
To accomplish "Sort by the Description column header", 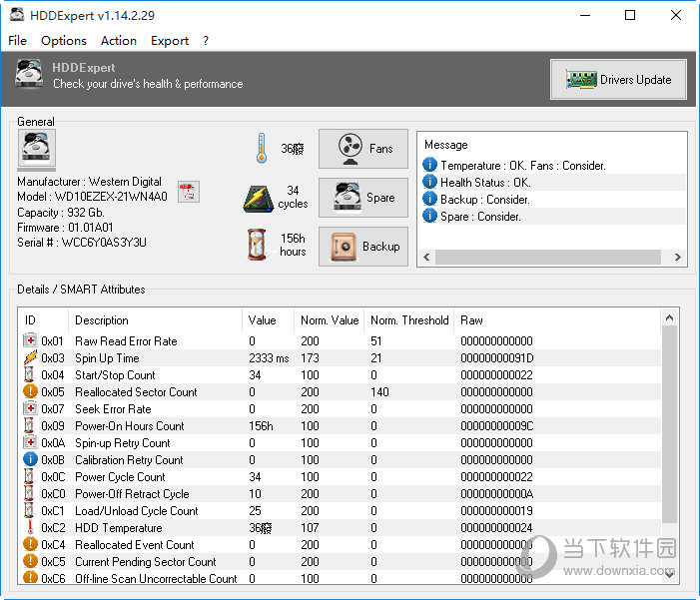I will [x=102, y=320].
